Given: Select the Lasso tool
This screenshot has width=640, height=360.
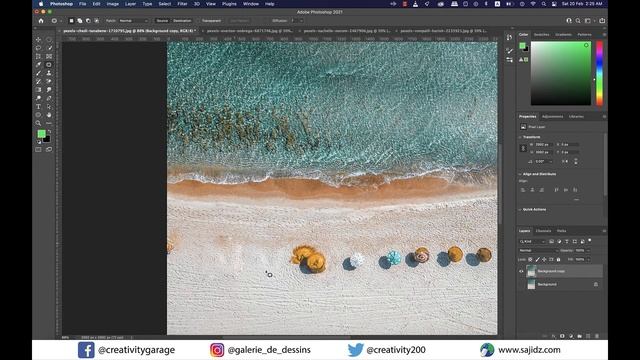Looking at the screenshot, I should tap(38, 48).
